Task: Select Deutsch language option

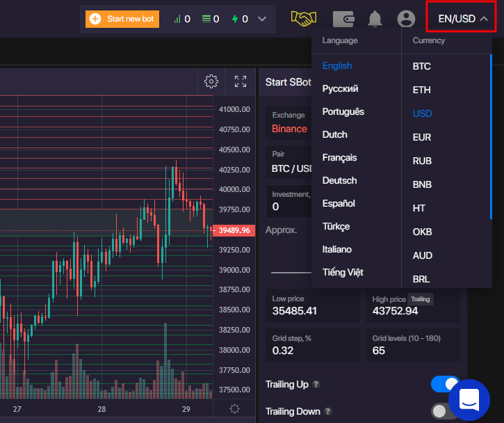Action: click(339, 180)
